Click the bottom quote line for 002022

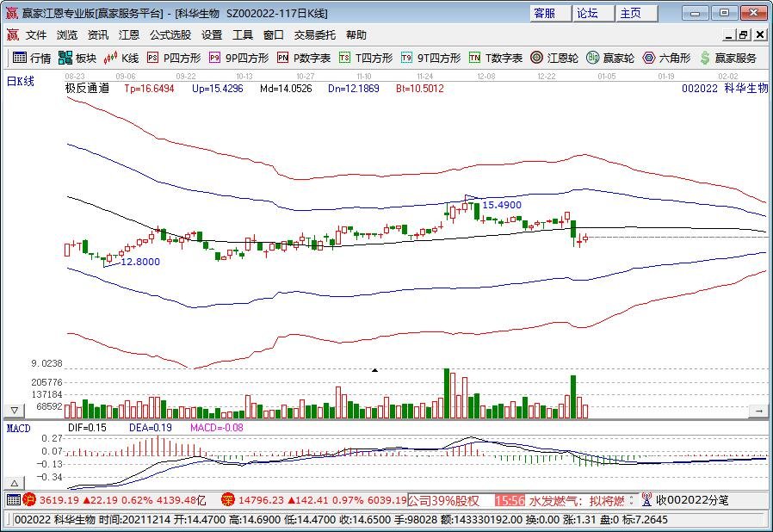coord(341,520)
